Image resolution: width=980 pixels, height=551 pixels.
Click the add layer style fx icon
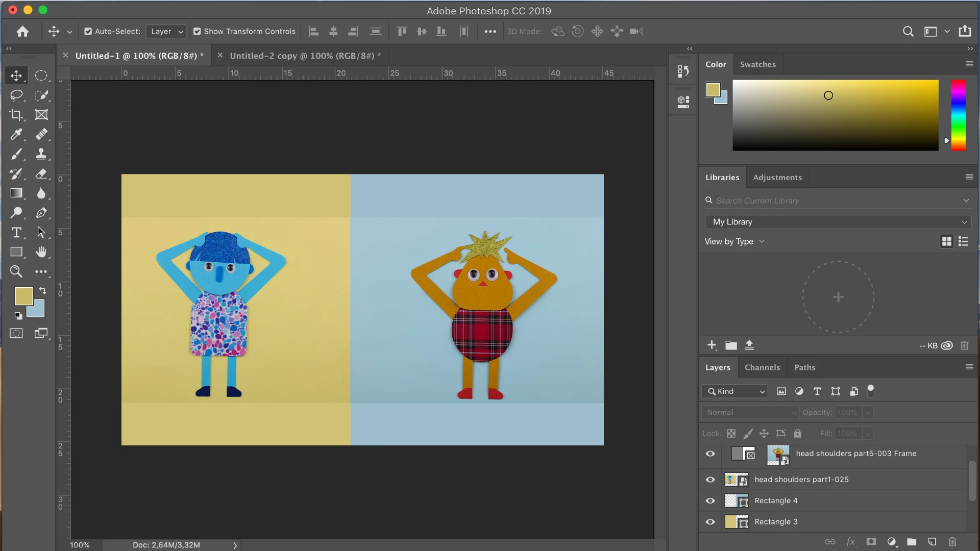[850, 542]
